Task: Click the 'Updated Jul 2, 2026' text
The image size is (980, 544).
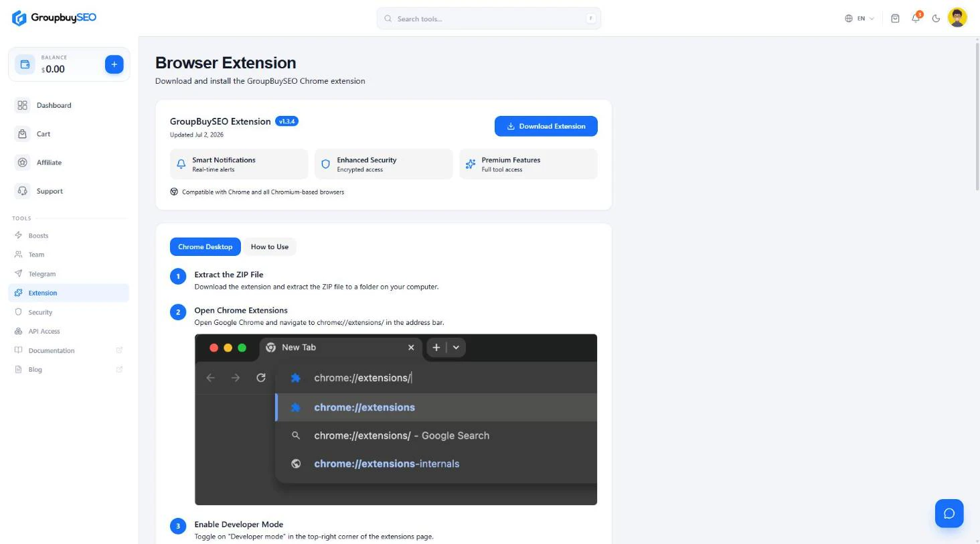Action: [x=197, y=135]
